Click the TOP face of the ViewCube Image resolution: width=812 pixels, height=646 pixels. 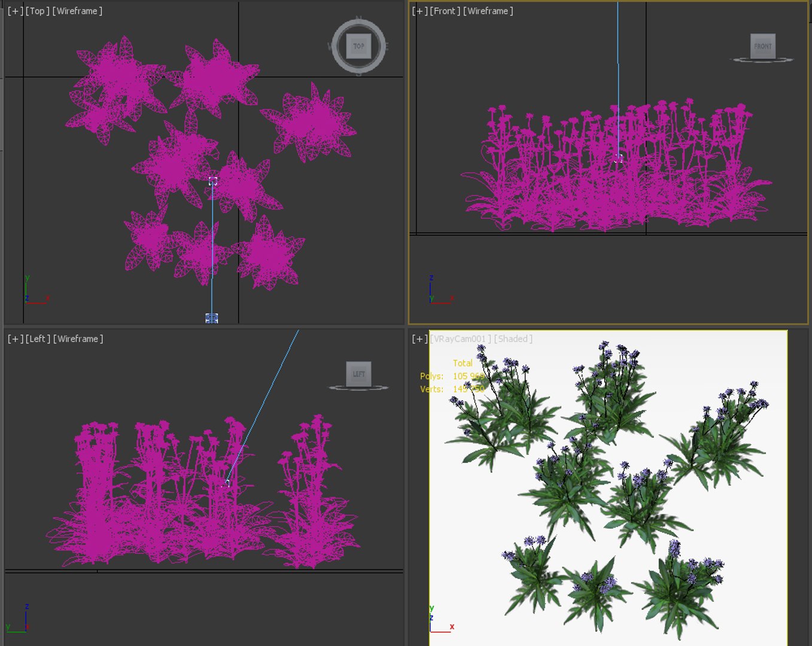[358, 46]
